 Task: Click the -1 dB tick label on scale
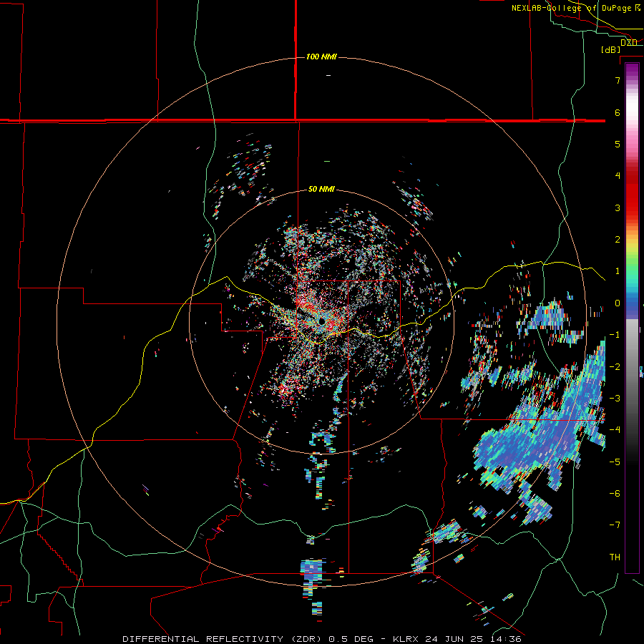pyautogui.click(x=615, y=335)
